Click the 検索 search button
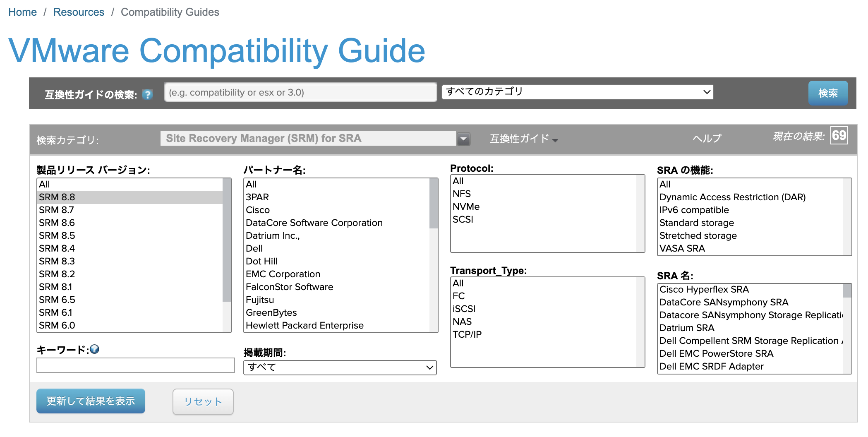Screen dimensions: 868x437 [828, 94]
